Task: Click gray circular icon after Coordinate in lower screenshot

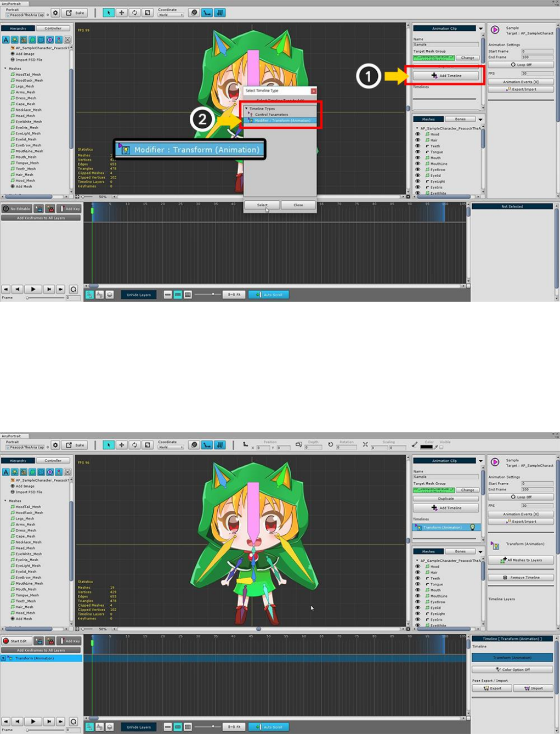Action: pos(194,445)
